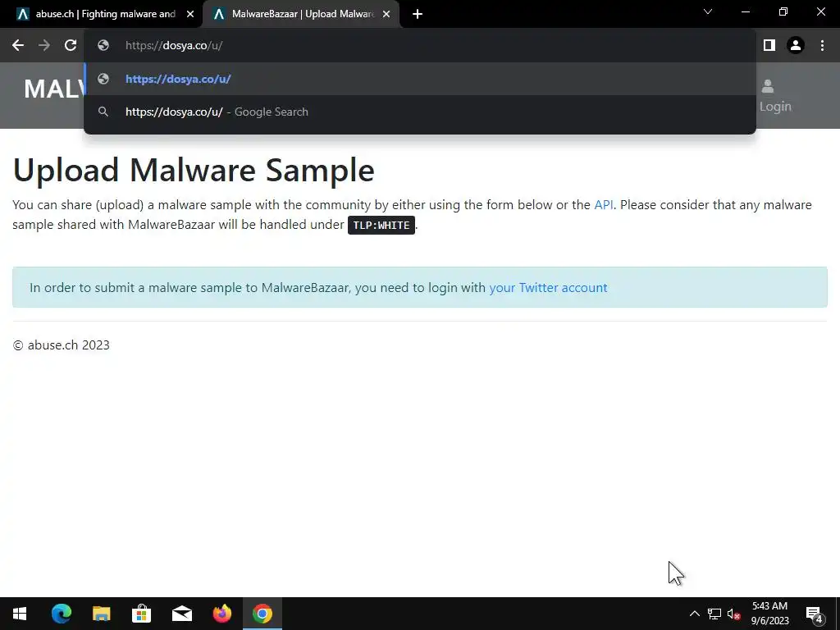Open the Windows Start menu
The width and height of the screenshot is (840, 630).
coord(20,614)
